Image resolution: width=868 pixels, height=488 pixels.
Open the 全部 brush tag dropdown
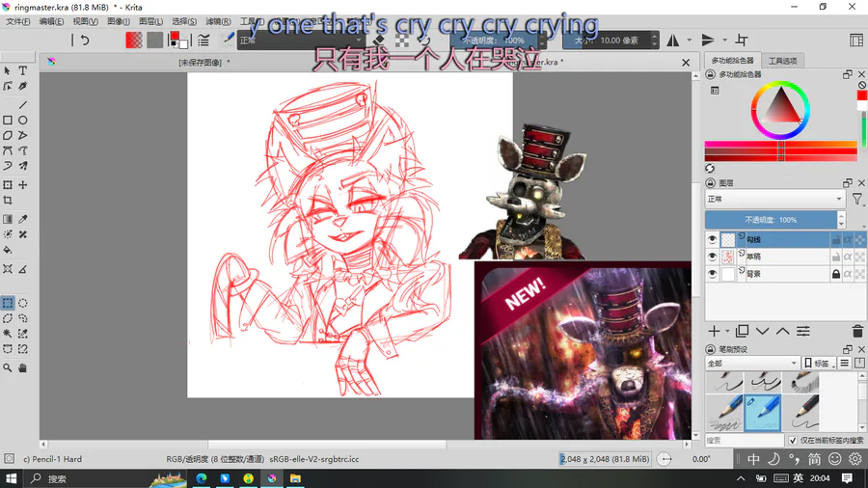coord(751,363)
